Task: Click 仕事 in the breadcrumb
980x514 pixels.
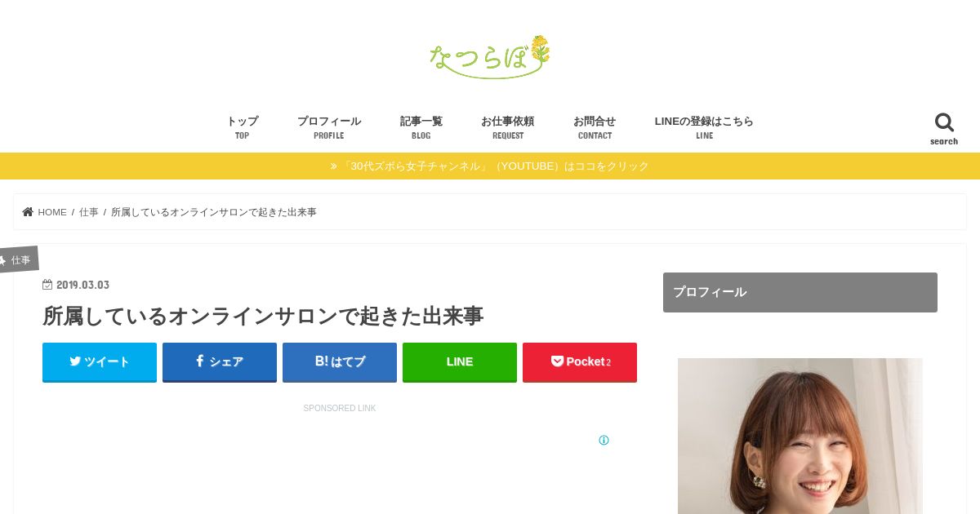Action: pyautogui.click(x=89, y=212)
